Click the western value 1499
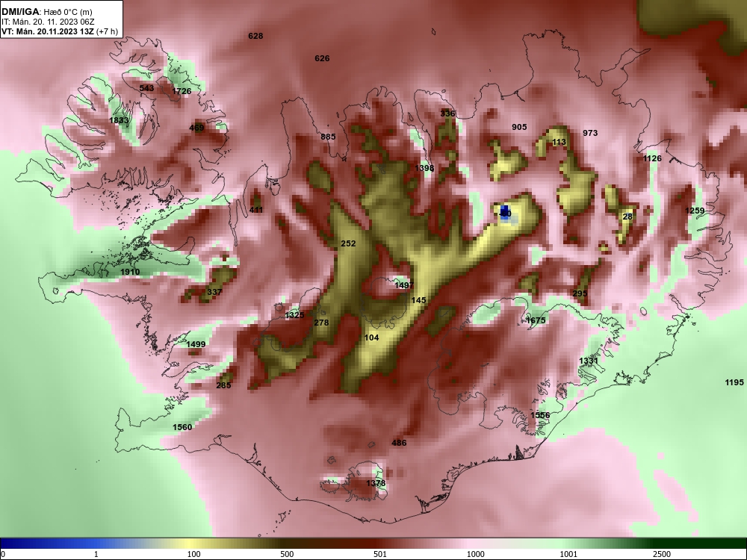The image size is (747, 560). pos(196,344)
